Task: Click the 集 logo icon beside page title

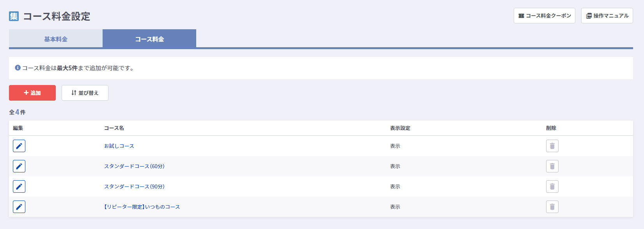Action: pyautogui.click(x=14, y=16)
